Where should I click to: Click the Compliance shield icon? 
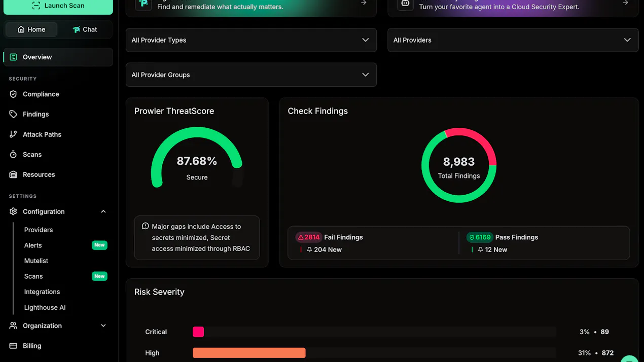(x=13, y=94)
